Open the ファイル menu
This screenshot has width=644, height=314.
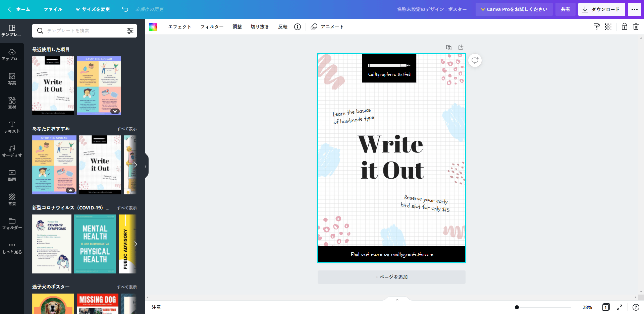(x=53, y=9)
